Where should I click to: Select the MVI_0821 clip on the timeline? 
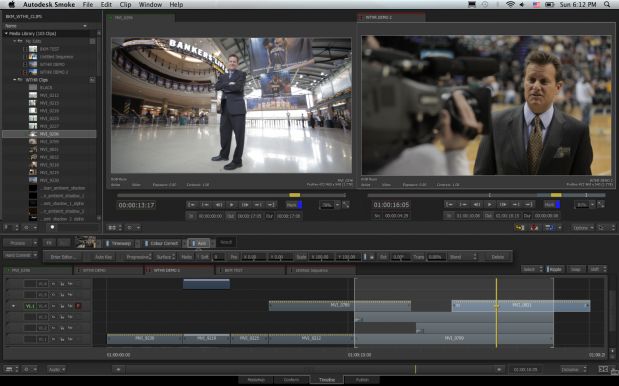(521, 305)
